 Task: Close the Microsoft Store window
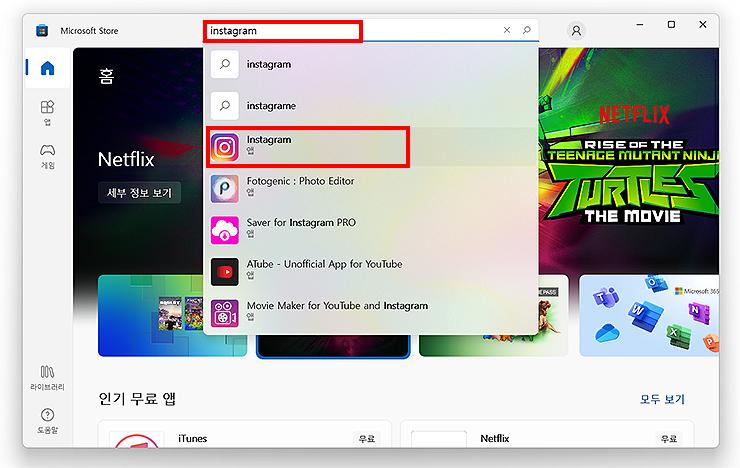pos(703,25)
